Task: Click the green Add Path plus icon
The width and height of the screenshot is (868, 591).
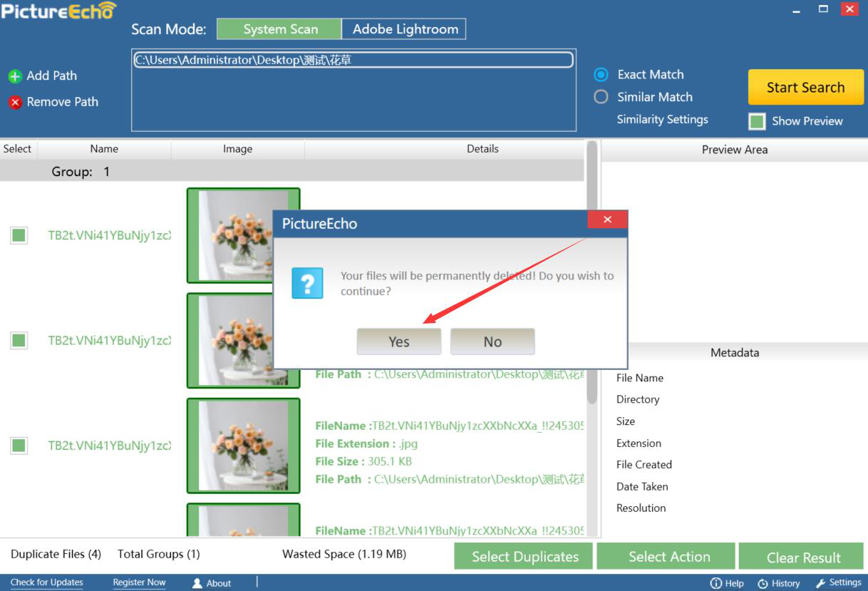Action: (15, 76)
